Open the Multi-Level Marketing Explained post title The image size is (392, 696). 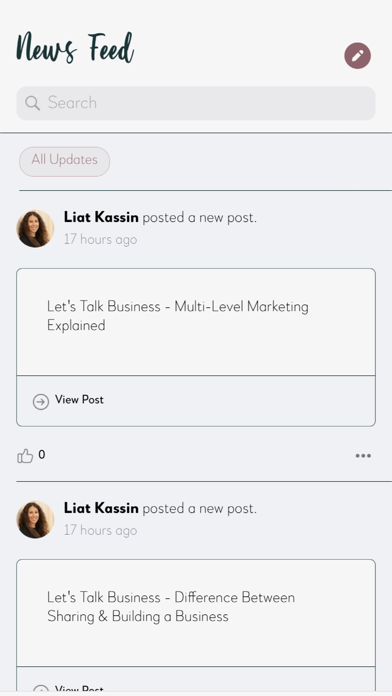pyautogui.click(x=178, y=316)
